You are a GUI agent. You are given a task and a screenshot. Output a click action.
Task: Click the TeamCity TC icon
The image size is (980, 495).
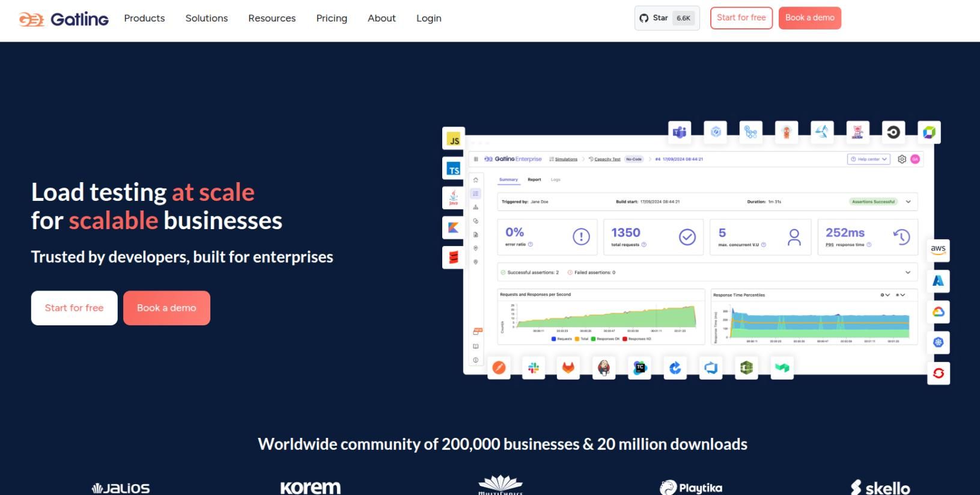(x=640, y=367)
